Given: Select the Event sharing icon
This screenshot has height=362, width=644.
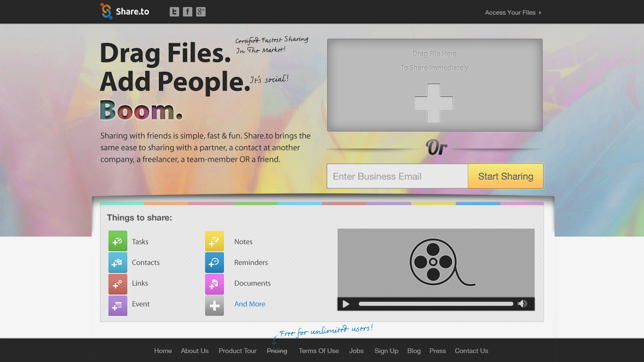Looking at the screenshot, I should (117, 305).
